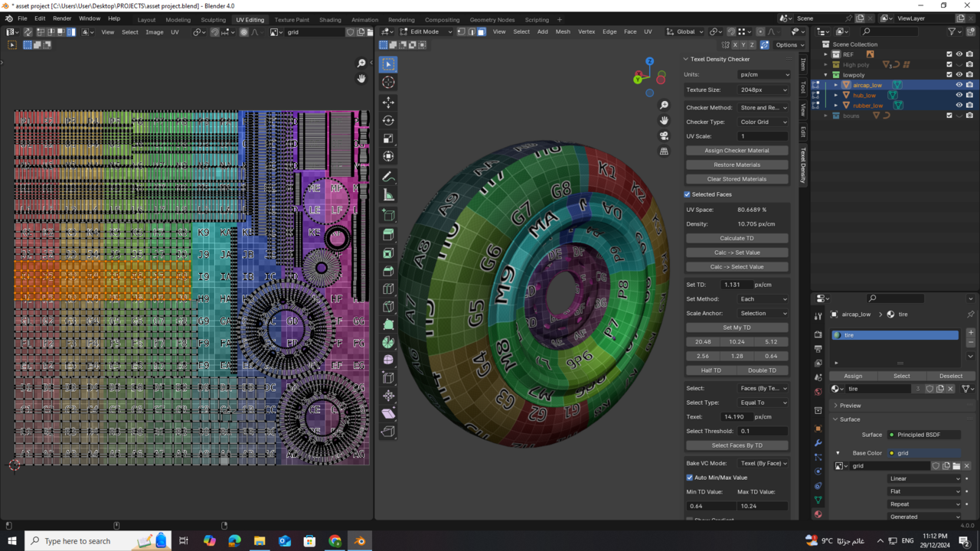This screenshot has width=980, height=551.
Task: Expand the aircap_low object in the Outliner
Action: click(x=835, y=85)
